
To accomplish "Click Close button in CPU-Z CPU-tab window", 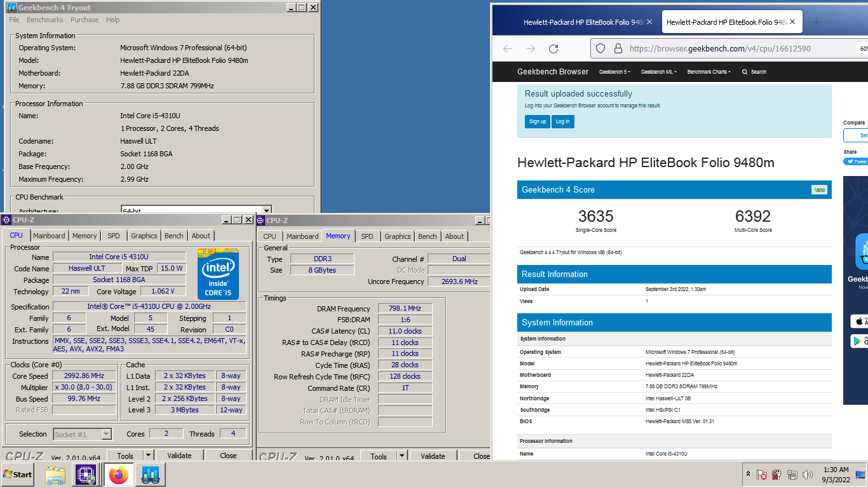I will click(228, 456).
